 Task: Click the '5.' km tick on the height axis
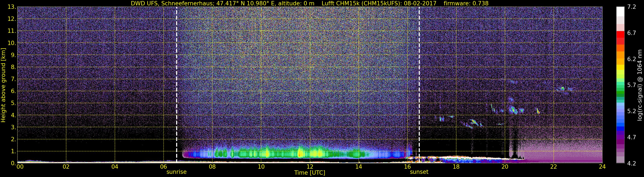pyautogui.click(x=13, y=103)
